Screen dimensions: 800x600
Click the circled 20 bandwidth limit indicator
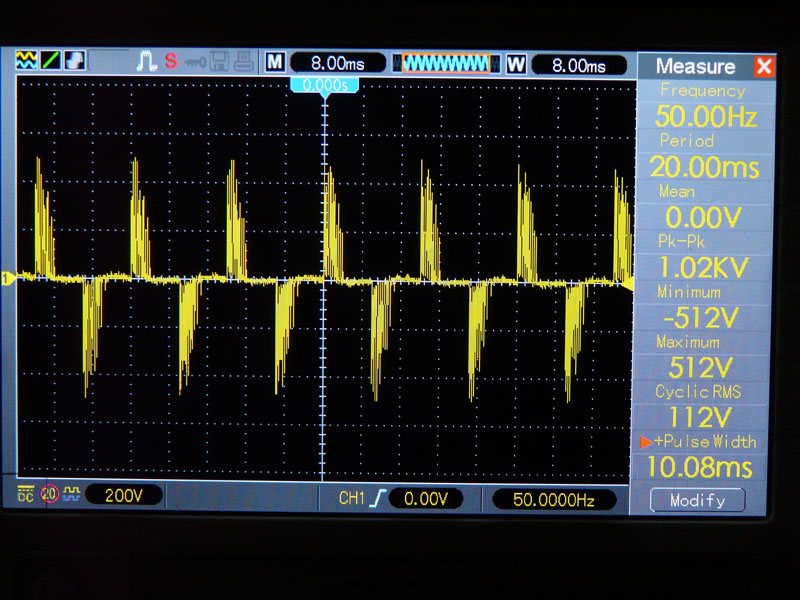coord(49,494)
